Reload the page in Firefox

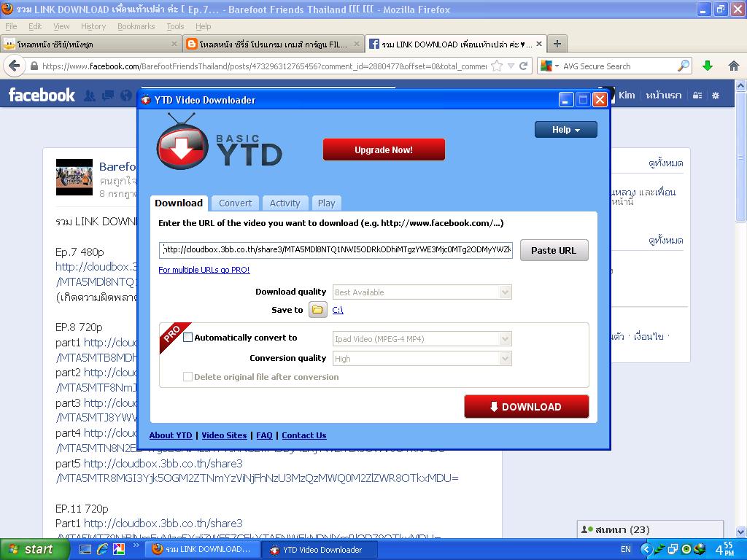(523, 66)
